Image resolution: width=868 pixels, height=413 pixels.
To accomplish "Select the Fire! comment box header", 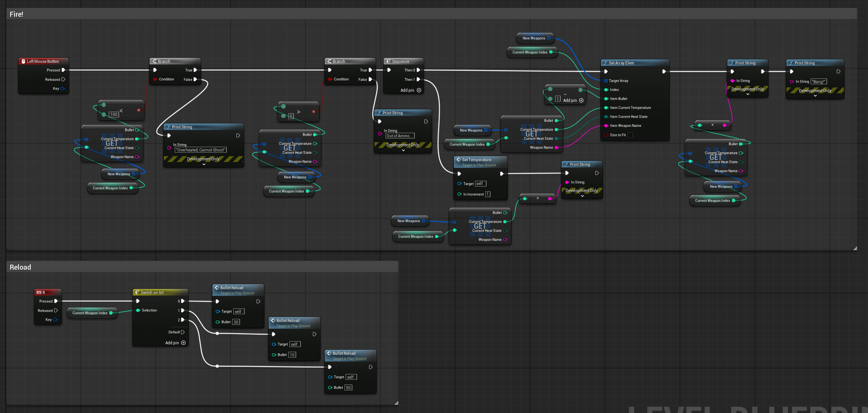I will 431,14.
